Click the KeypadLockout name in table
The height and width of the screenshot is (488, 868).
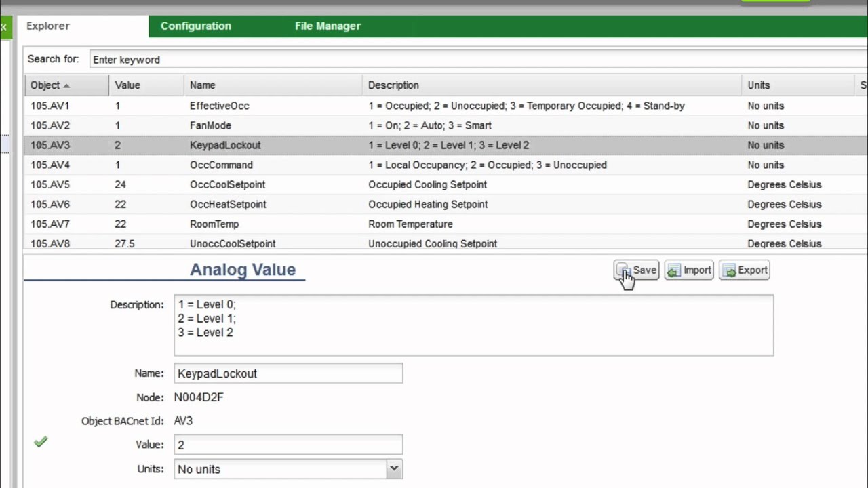click(x=225, y=145)
